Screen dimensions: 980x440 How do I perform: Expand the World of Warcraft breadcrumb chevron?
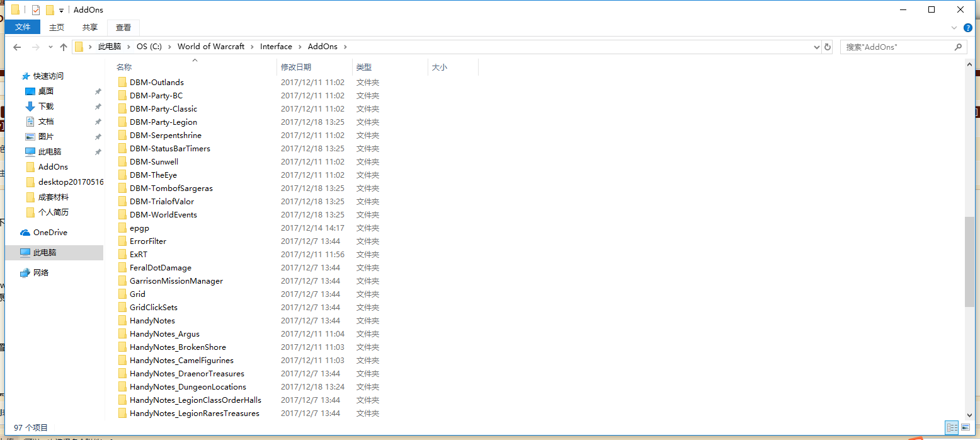point(253,47)
